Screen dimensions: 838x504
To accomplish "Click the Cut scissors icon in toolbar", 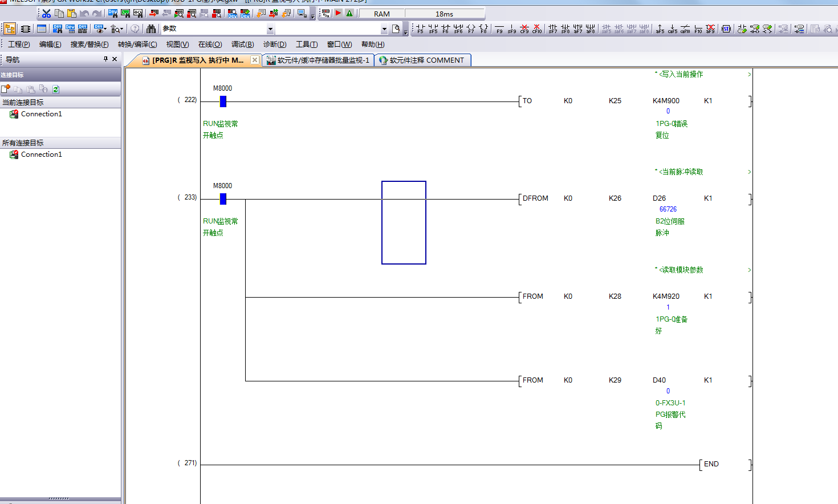I will tap(47, 13).
